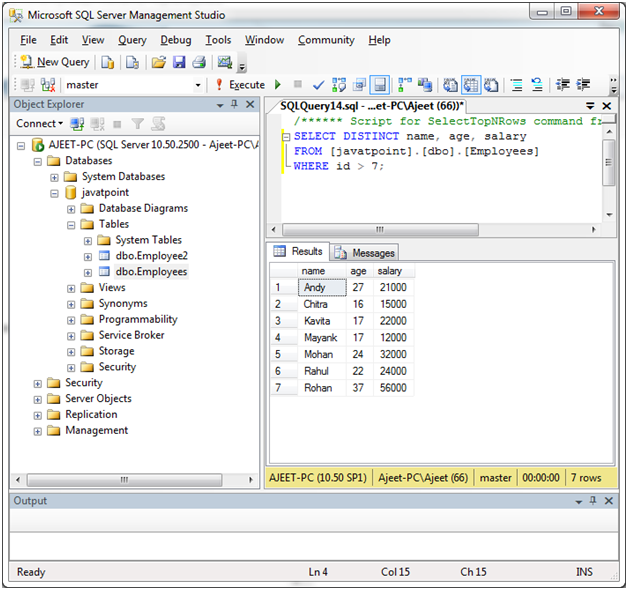Collapse the javatpoint database node
Viewport: 628px width, 590px height.
click(x=54, y=193)
